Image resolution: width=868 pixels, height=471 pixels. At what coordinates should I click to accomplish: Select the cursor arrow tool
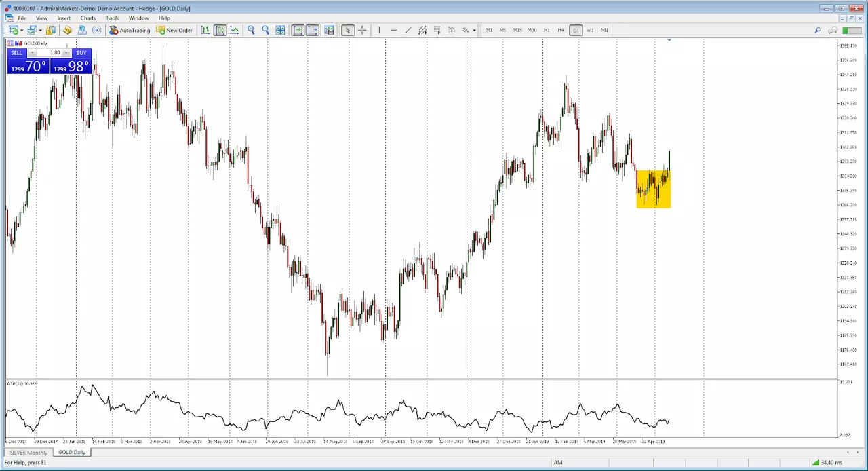click(348, 30)
